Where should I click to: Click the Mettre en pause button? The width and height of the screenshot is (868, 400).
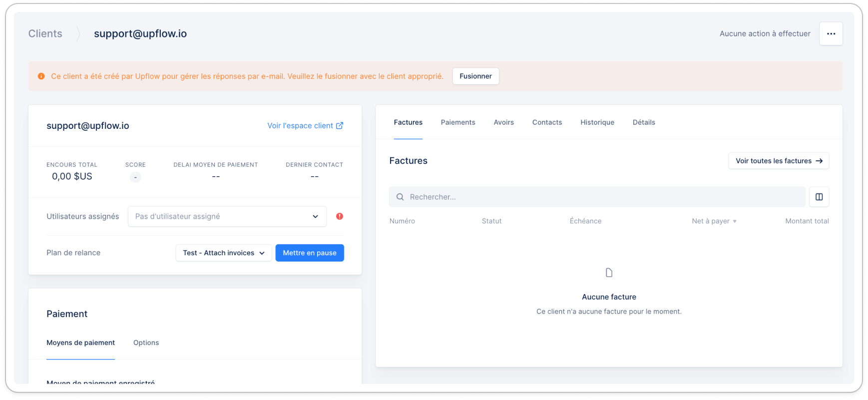pos(310,253)
